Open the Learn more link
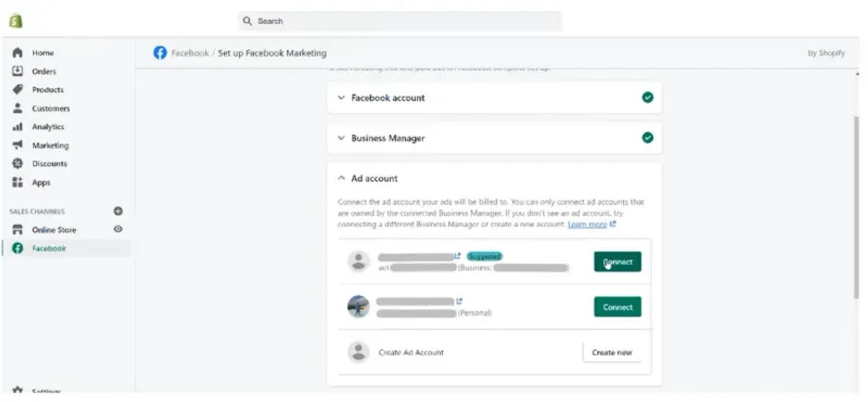Screen dimensions: 868x402 pos(587,224)
